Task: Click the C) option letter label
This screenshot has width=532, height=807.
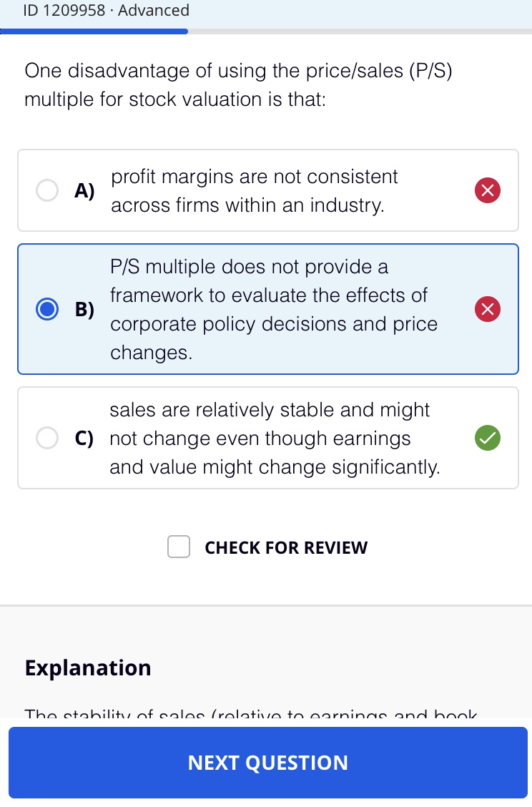Action: [x=84, y=439]
